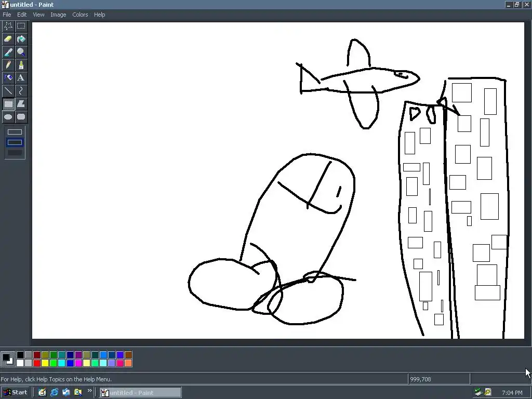This screenshot has height=399, width=532.
Task: Select the purple swatch in the top row
Action: pyautogui.click(x=78, y=355)
